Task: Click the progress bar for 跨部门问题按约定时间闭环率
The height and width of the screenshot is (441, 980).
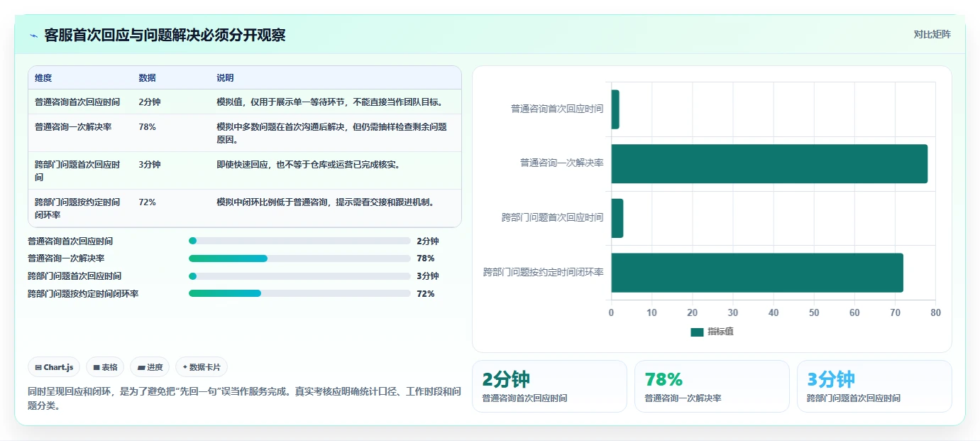Action: click(299, 293)
